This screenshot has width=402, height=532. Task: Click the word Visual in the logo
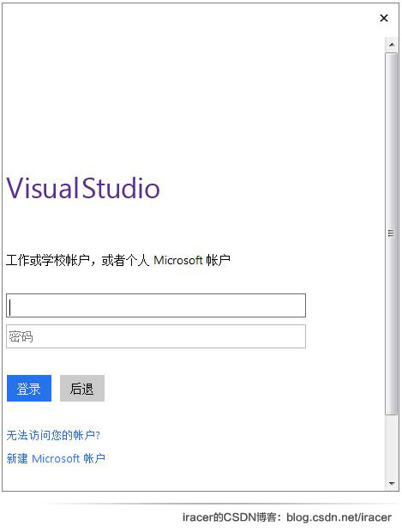pos(43,188)
